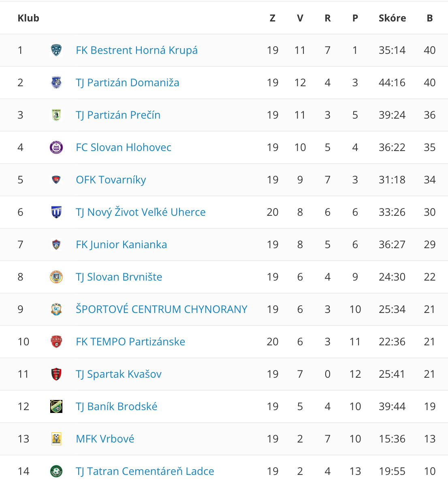This screenshot has width=448, height=485.
Task: Click the FK TEMPO Partizánske red crest
Action: [56, 342]
